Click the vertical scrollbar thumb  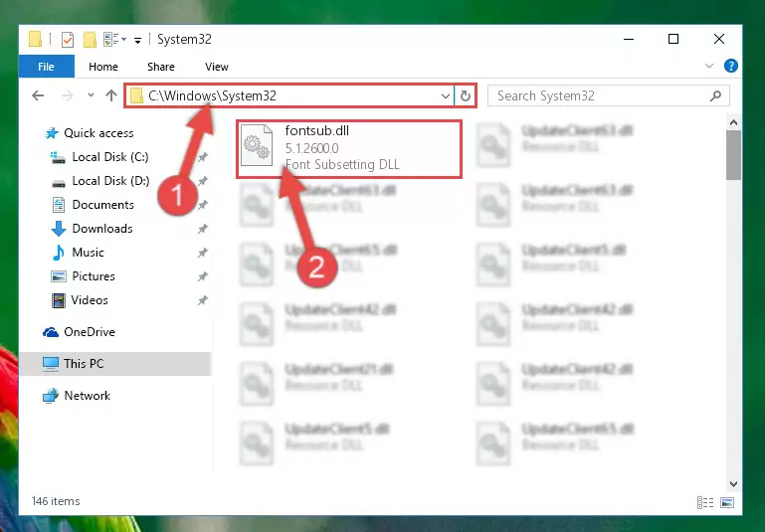coord(733,155)
